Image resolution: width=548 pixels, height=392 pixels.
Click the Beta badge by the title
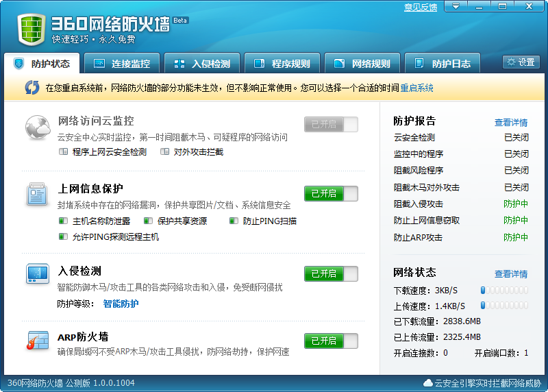[180, 21]
